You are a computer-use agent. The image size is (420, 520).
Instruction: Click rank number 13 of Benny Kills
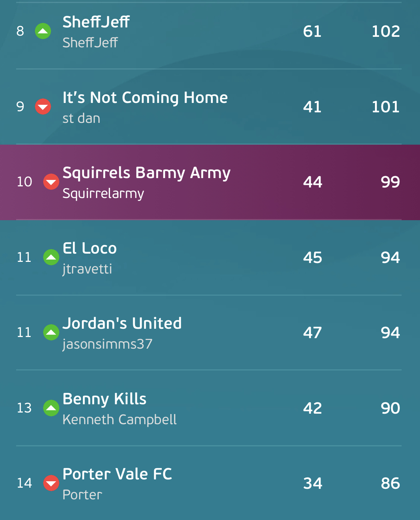tap(24, 408)
